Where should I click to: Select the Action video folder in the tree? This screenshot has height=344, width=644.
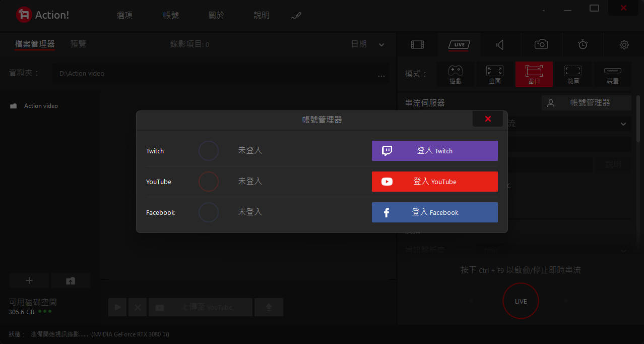click(34, 106)
